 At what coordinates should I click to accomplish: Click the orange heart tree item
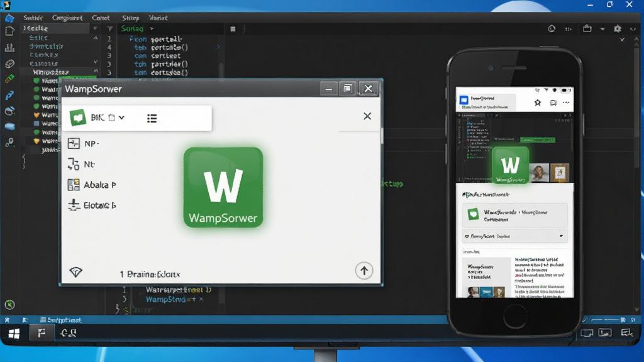point(36,115)
